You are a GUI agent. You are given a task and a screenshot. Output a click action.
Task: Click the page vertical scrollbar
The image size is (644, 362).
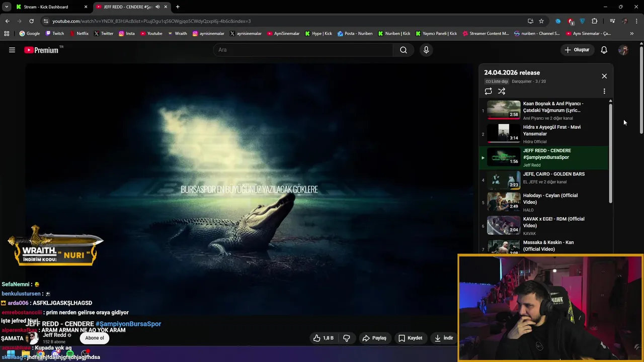pyautogui.click(x=641, y=90)
